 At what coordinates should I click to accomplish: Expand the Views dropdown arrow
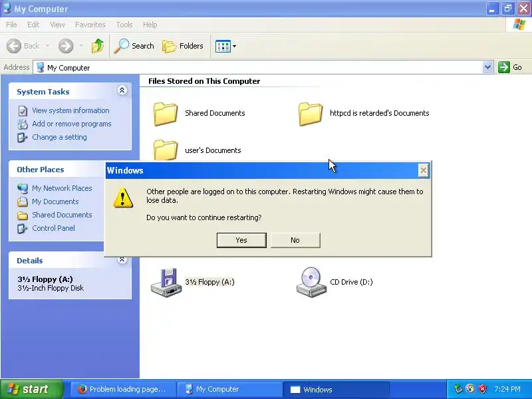(x=235, y=46)
